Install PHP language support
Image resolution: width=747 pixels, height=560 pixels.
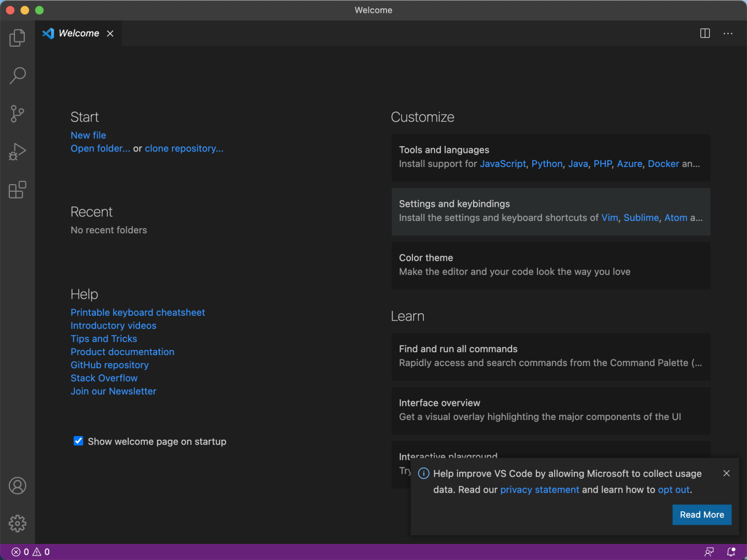pyautogui.click(x=603, y=164)
